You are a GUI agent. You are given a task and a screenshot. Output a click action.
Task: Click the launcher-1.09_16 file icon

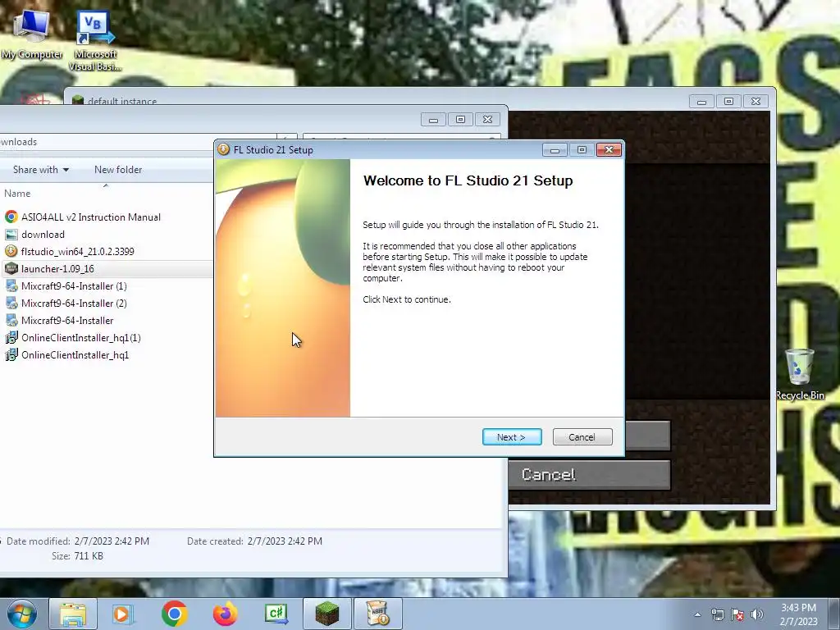coord(11,269)
